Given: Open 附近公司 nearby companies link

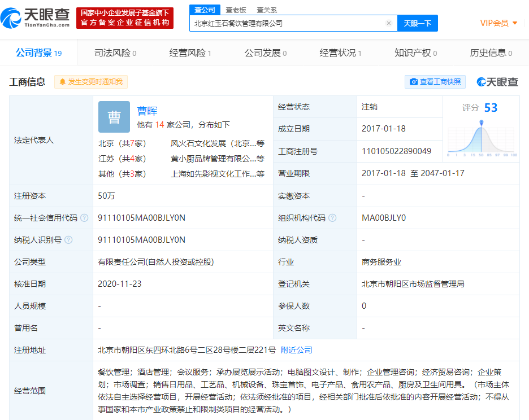Looking at the screenshot, I should (296, 350).
